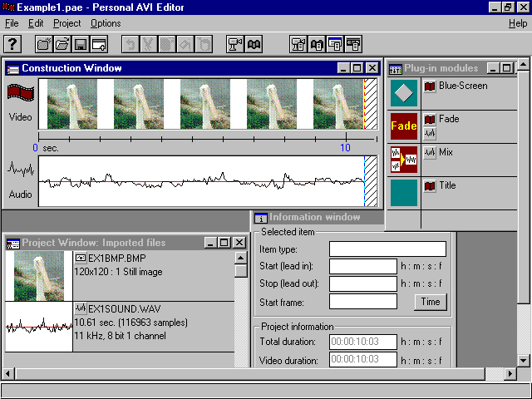Select the Mix plug-in audio icon

[x=404, y=159]
